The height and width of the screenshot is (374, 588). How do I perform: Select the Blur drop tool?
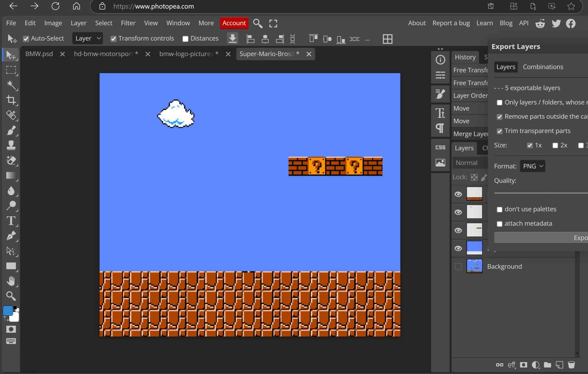pyautogui.click(x=11, y=191)
